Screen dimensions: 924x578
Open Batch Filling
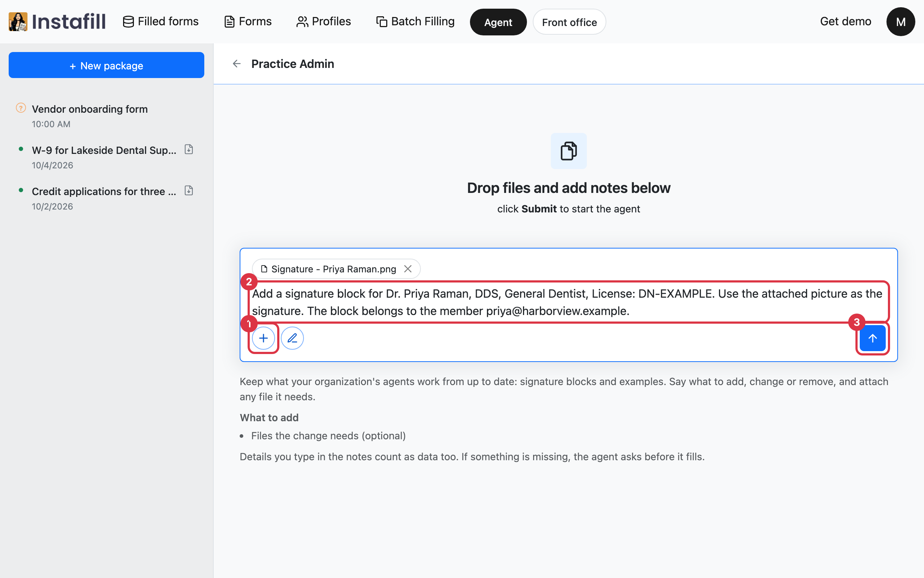pos(415,21)
